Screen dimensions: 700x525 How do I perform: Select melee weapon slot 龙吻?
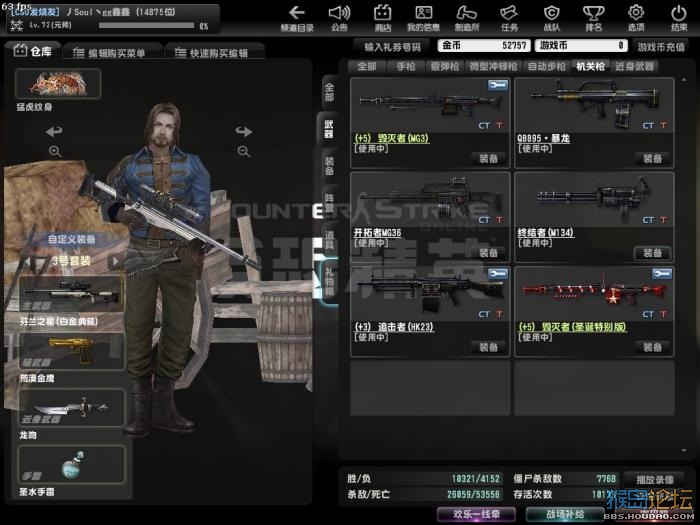pyautogui.click(x=71, y=408)
